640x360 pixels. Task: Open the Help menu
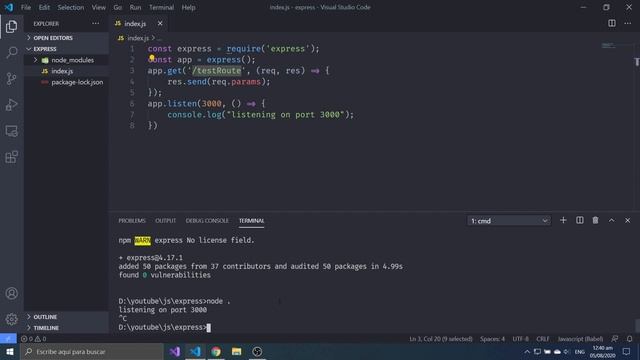pos(188,7)
